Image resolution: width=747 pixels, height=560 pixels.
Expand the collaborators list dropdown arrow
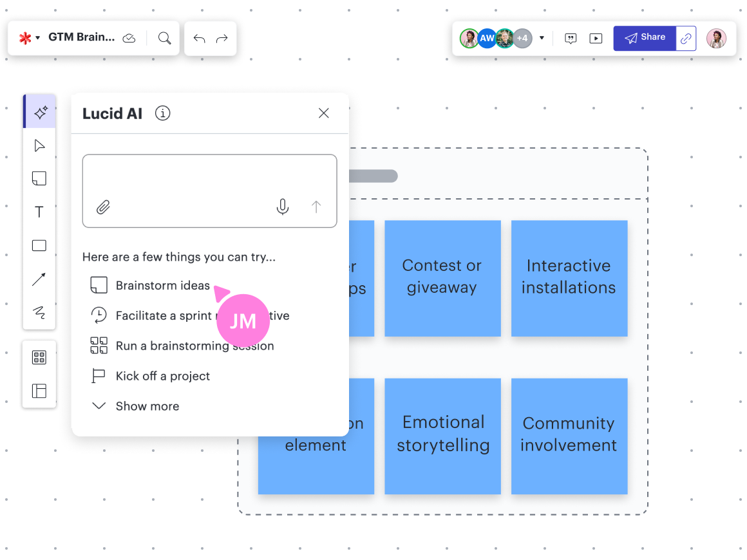point(542,38)
